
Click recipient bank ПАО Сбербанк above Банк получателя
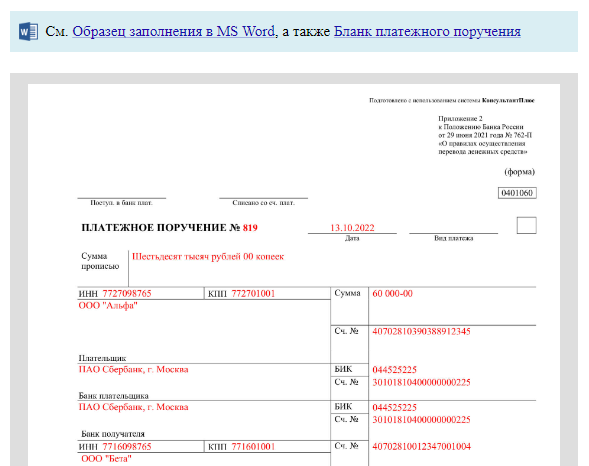[133, 407]
